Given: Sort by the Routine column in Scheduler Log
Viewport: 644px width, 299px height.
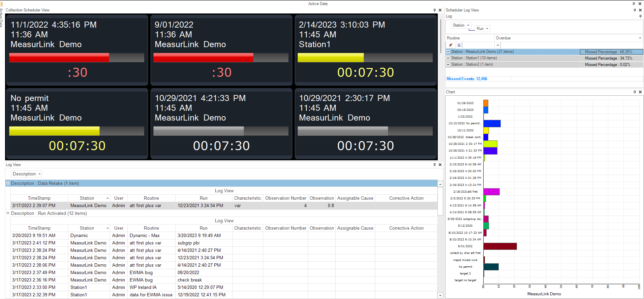Looking at the screenshot, I should [470, 38].
